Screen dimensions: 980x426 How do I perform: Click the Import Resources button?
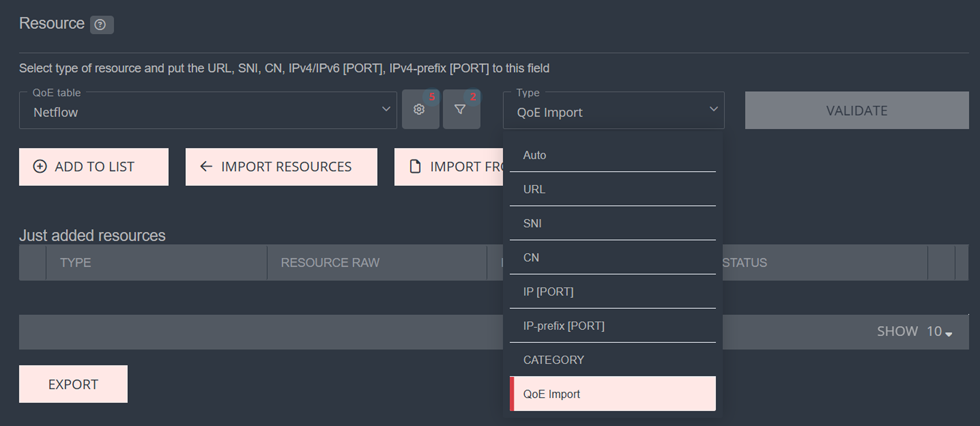[281, 167]
